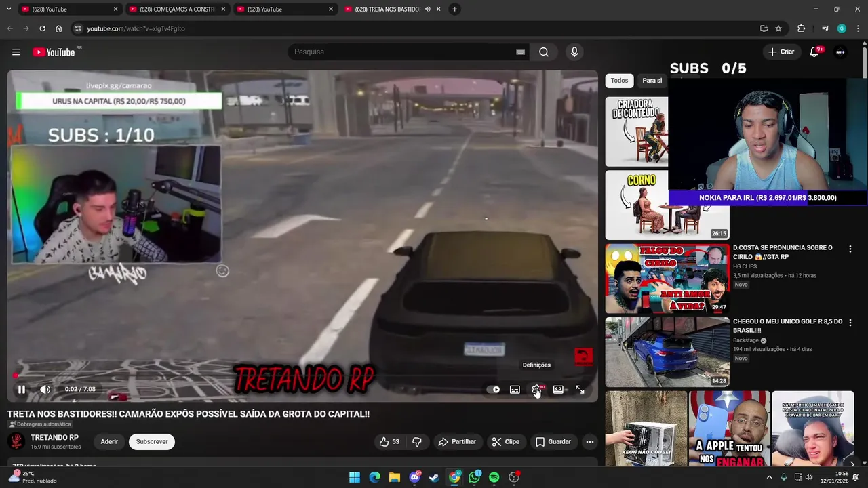This screenshot has height=488, width=868.
Task: Open Spotify from the taskbar
Action: tap(494, 478)
